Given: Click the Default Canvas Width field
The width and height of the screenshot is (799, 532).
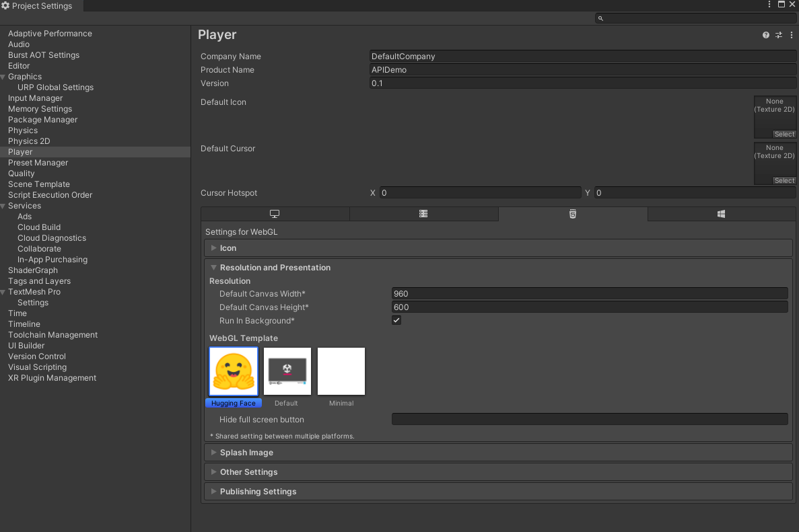Looking at the screenshot, I should click(589, 294).
